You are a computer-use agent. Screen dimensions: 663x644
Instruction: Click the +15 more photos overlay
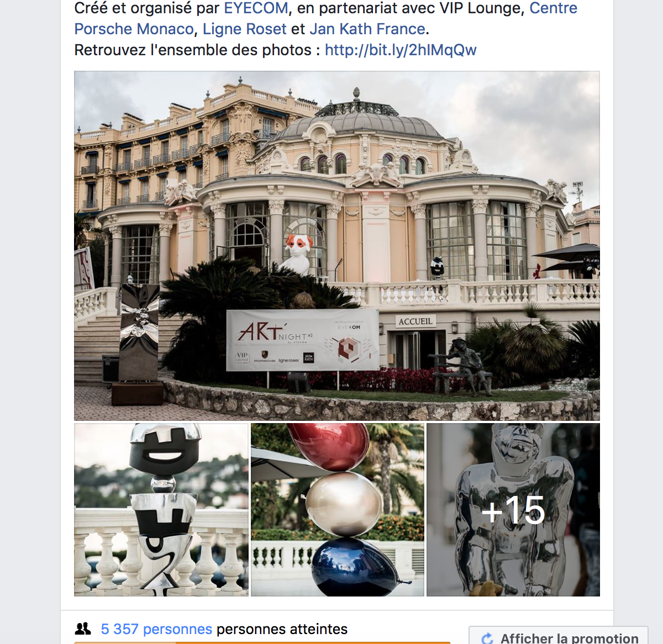click(513, 510)
